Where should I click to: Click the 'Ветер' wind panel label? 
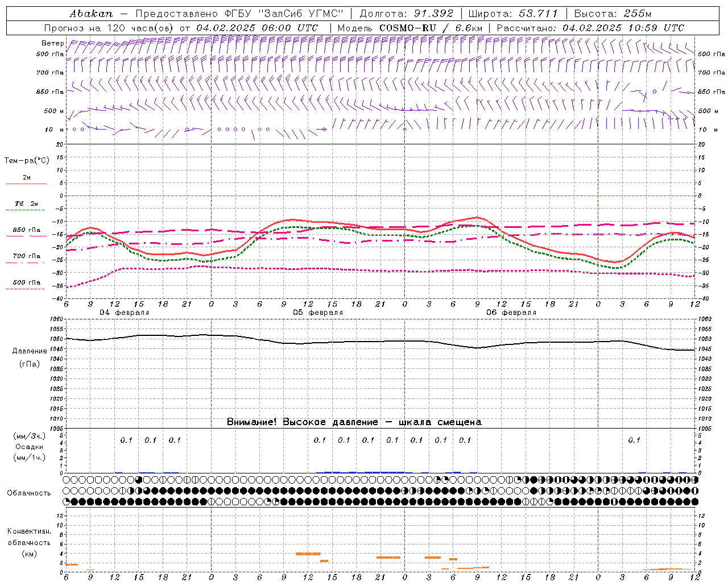click(x=53, y=43)
